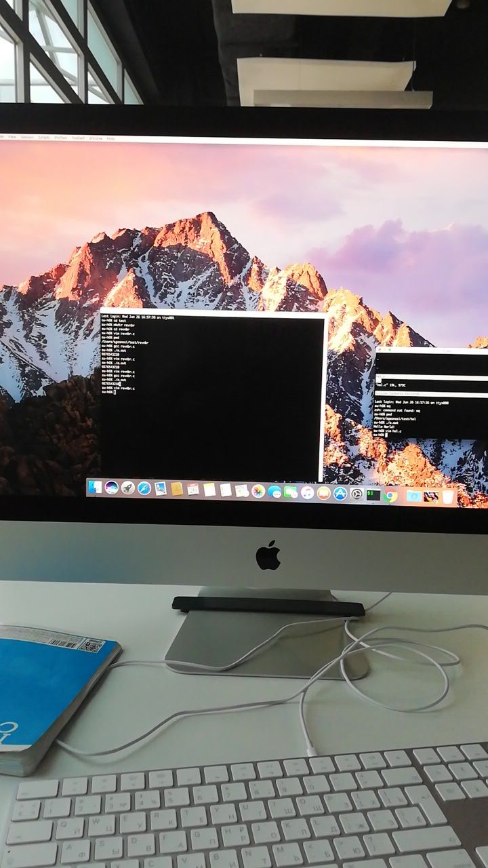Open Photos colorful flower icon in Dock

click(x=258, y=491)
